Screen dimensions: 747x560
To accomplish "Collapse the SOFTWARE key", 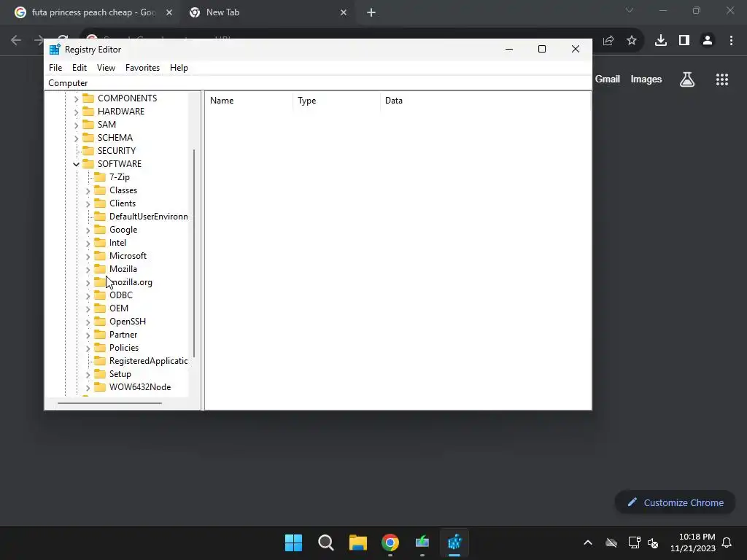I will click(76, 164).
